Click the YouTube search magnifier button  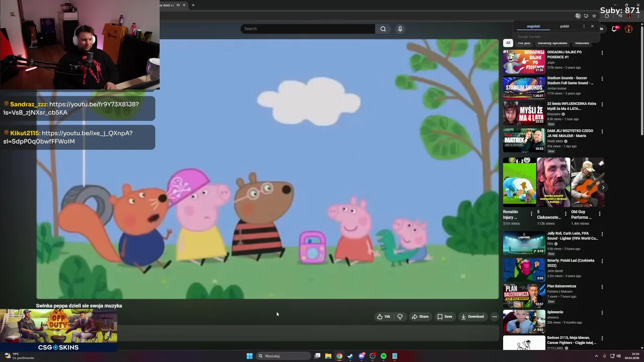pos(383,29)
